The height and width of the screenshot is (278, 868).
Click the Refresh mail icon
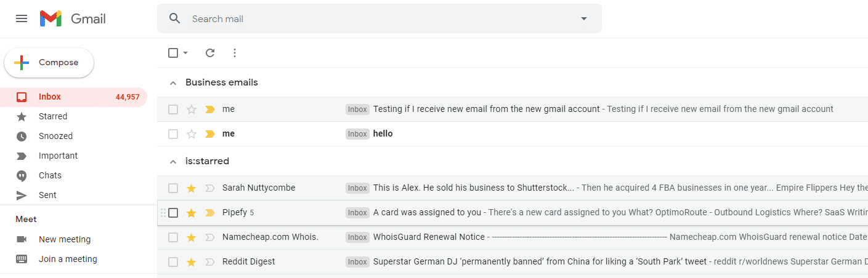pyautogui.click(x=210, y=53)
